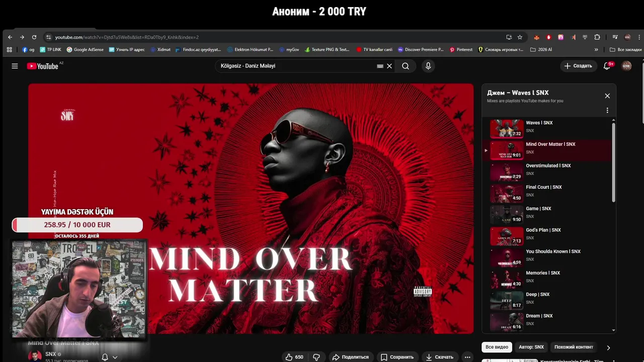The width and height of the screenshot is (644, 362).
Task: Open the Chrome three-dot menu
Action: pyautogui.click(x=639, y=37)
